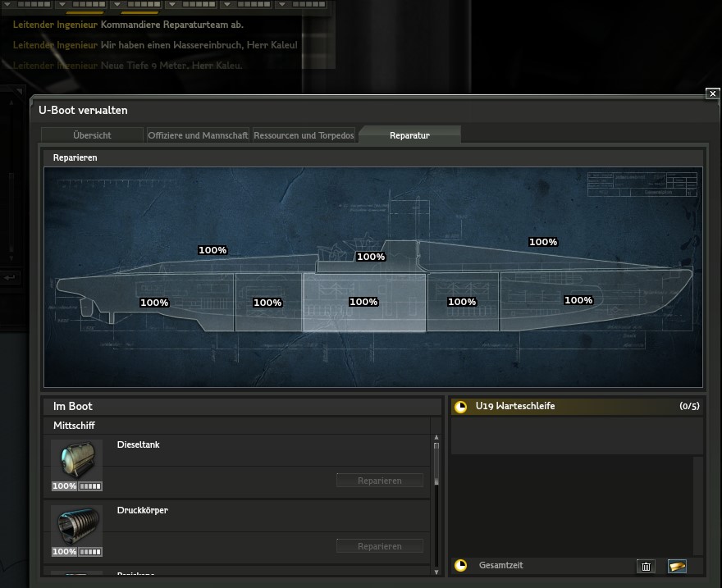Viewport: 722px width, 588px height.
Task: Expand the rightmost dropdown arrow in top bar
Action: pyautogui.click(x=282, y=4)
